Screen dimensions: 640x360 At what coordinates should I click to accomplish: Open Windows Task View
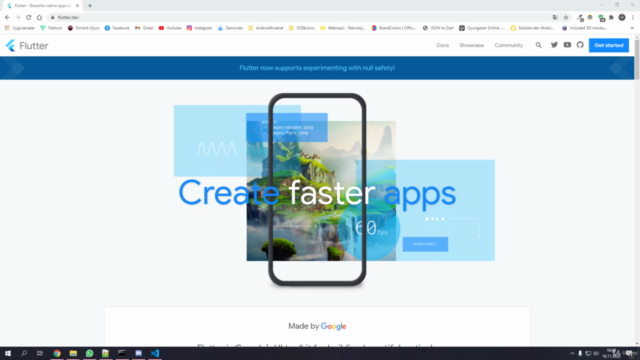(x=40, y=353)
